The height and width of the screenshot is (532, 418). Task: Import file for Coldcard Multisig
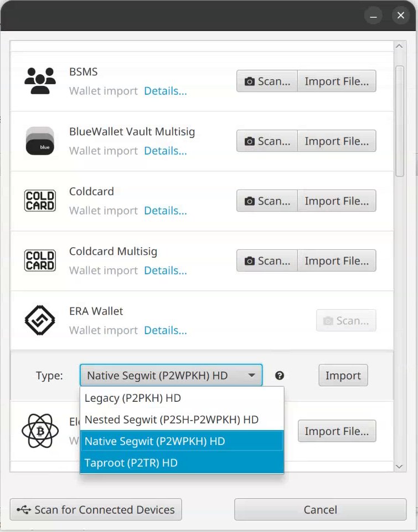click(337, 260)
